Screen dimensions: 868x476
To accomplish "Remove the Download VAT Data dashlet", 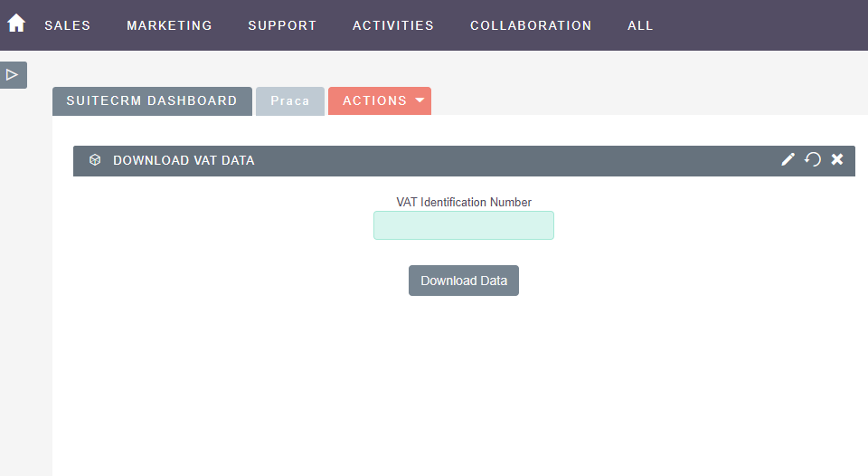I will 837,159.
